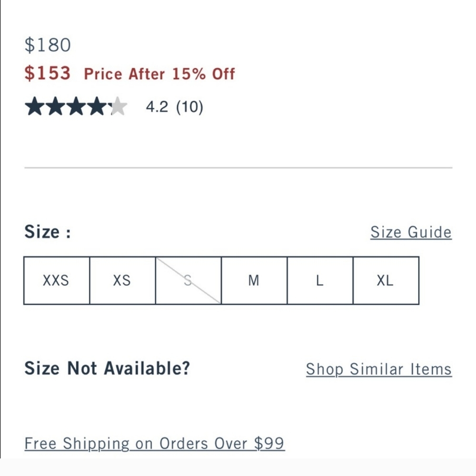
Task: Pick size M
Action: (254, 280)
